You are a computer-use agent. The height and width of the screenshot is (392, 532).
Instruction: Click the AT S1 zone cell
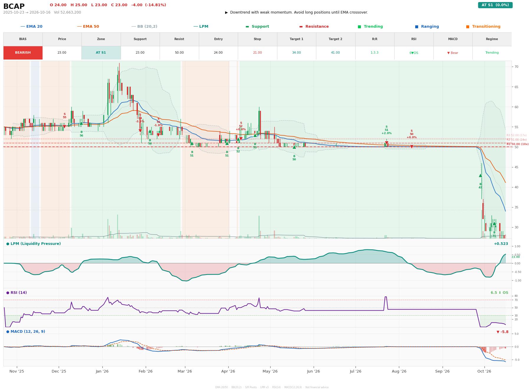(101, 53)
